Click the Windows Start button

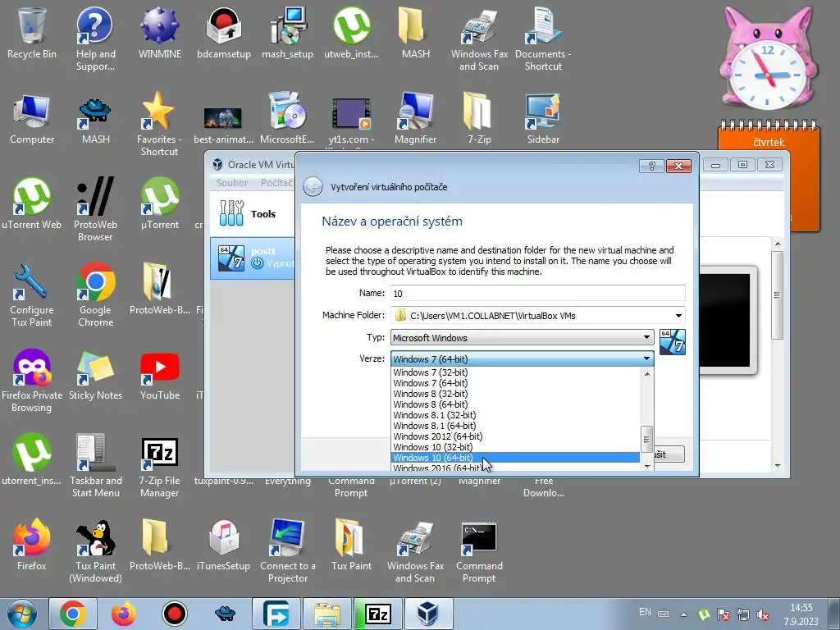[22, 614]
